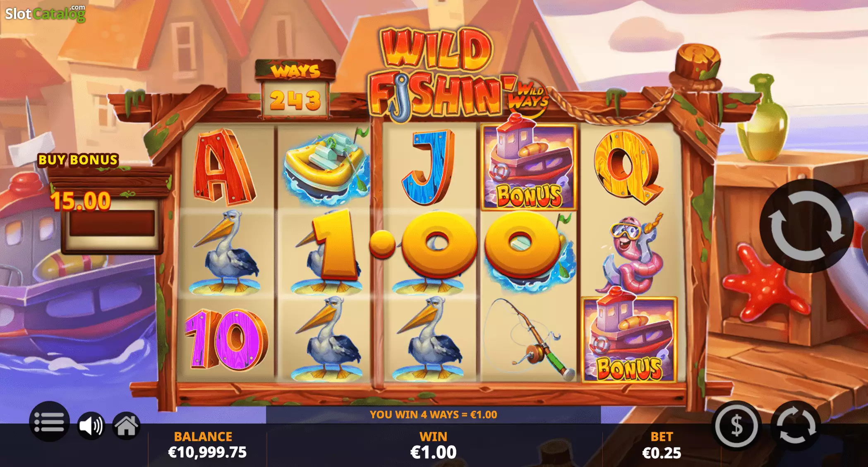
Task: Start autoplay with small circular arrows
Action: (x=796, y=426)
